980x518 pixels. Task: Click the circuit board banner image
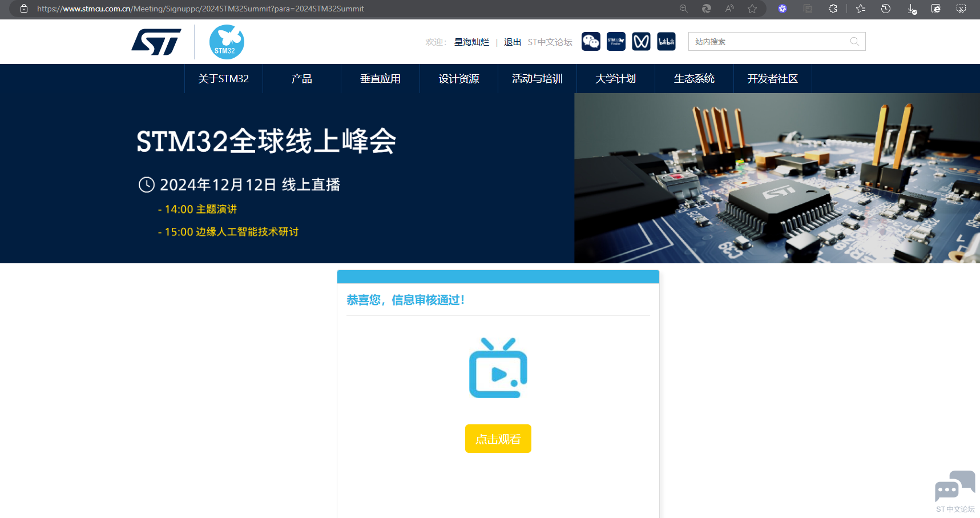pos(777,178)
